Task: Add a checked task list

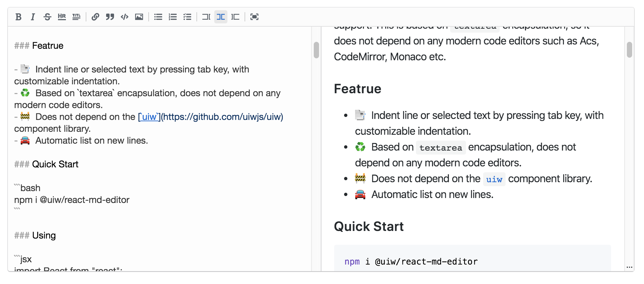Action: pyautogui.click(x=187, y=17)
